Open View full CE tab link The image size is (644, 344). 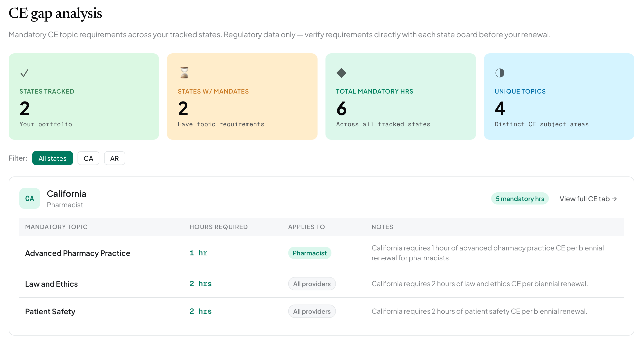pos(588,199)
